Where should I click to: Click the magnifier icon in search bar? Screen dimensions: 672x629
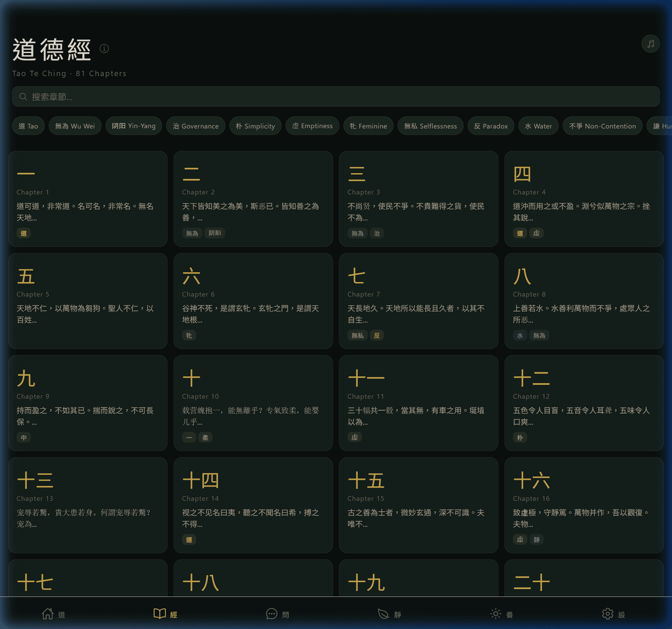click(23, 97)
